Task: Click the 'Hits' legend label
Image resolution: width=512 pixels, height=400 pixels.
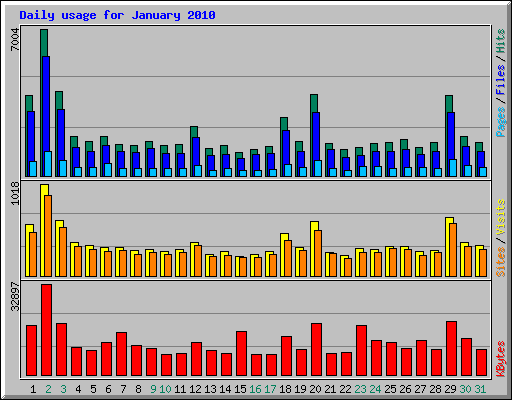Action: [501, 41]
